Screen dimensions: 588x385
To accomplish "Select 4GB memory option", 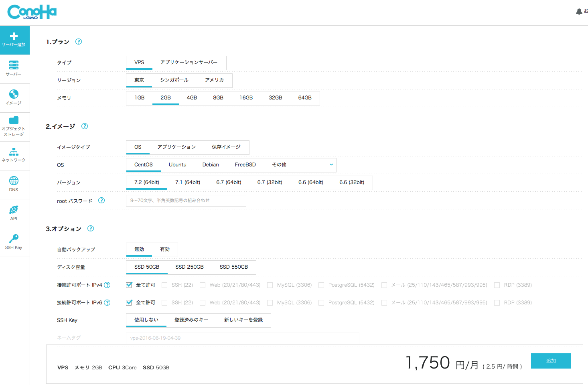I will pyautogui.click(x=192, y=98).
